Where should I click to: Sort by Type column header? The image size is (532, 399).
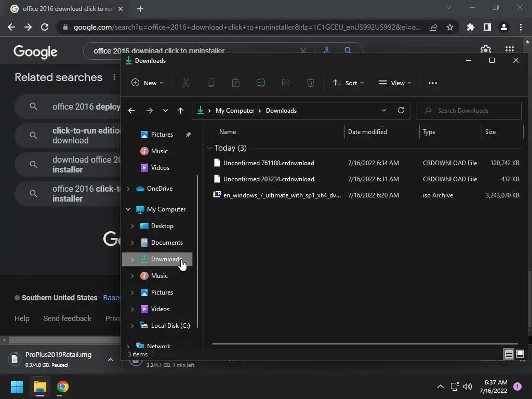click(429, 132)
